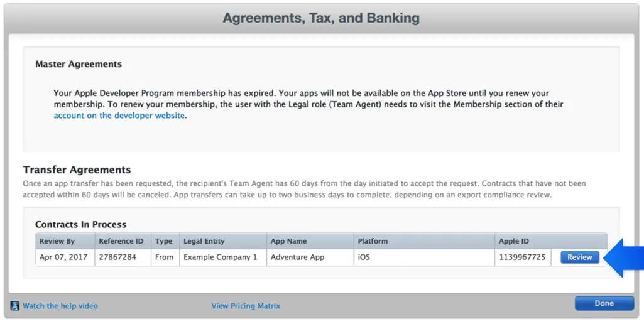Select the Adventure App name cell

pyautogui.click(x=310, y=257)
